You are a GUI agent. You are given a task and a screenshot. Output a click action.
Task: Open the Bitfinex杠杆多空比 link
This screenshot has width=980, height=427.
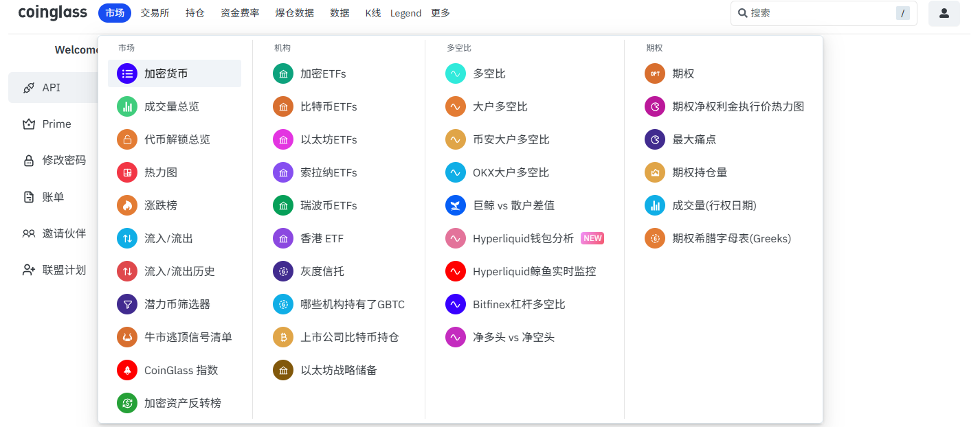tap(519, 304)
